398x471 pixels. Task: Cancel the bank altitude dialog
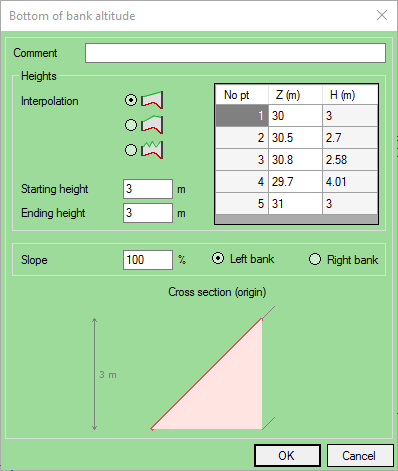[x=360, y=455]
